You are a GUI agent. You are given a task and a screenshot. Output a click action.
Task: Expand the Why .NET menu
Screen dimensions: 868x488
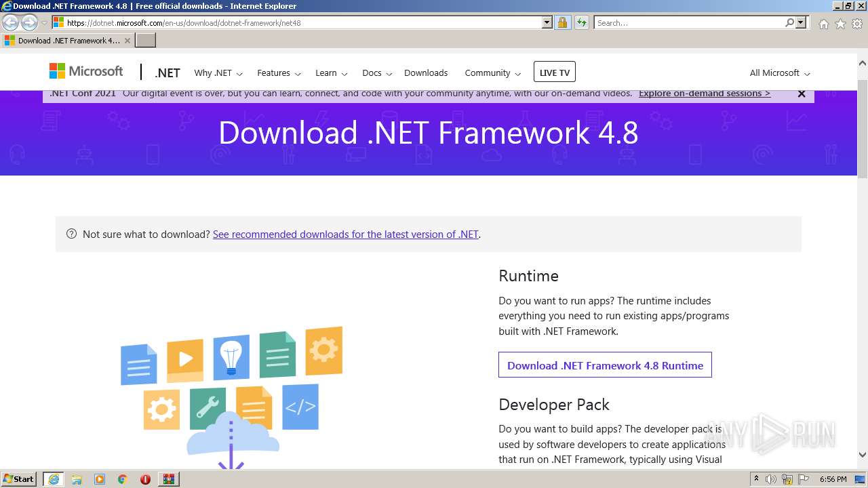pos(218,73)
